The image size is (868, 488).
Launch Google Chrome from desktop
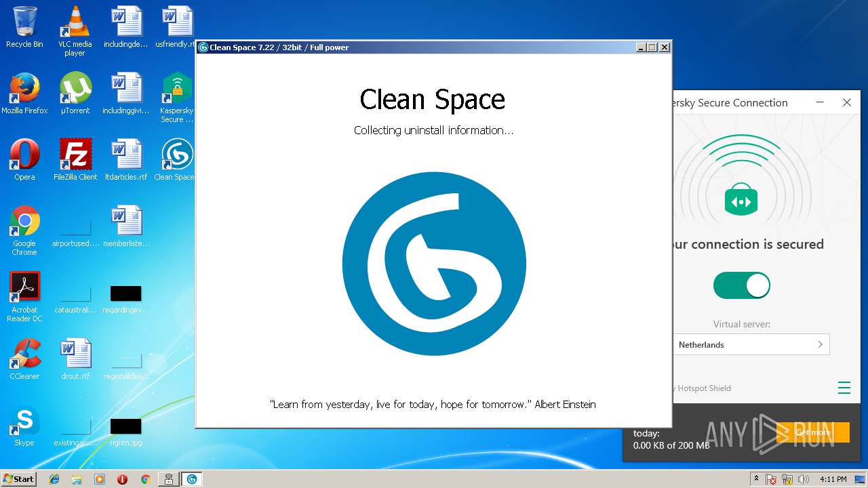tap(24, 230)
